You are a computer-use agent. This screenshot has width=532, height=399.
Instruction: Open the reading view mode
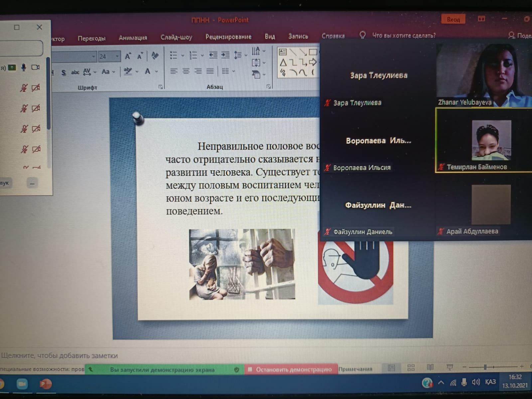click(430, 367)
